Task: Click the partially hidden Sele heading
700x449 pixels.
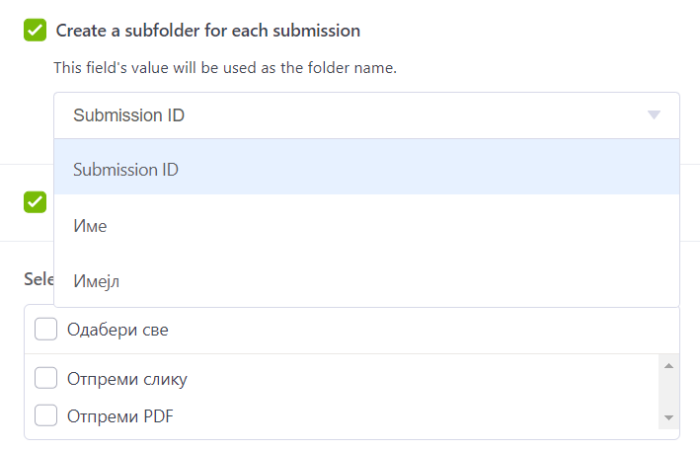Action: [38, 278]
